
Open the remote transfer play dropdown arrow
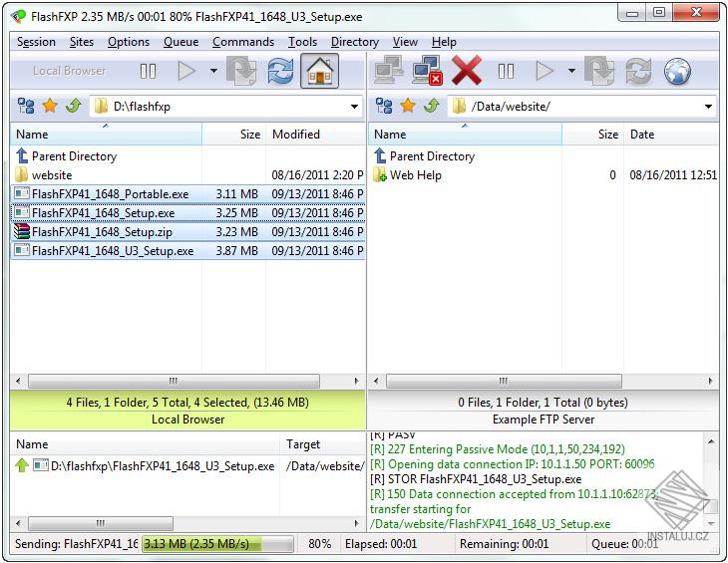pos(571,71)
